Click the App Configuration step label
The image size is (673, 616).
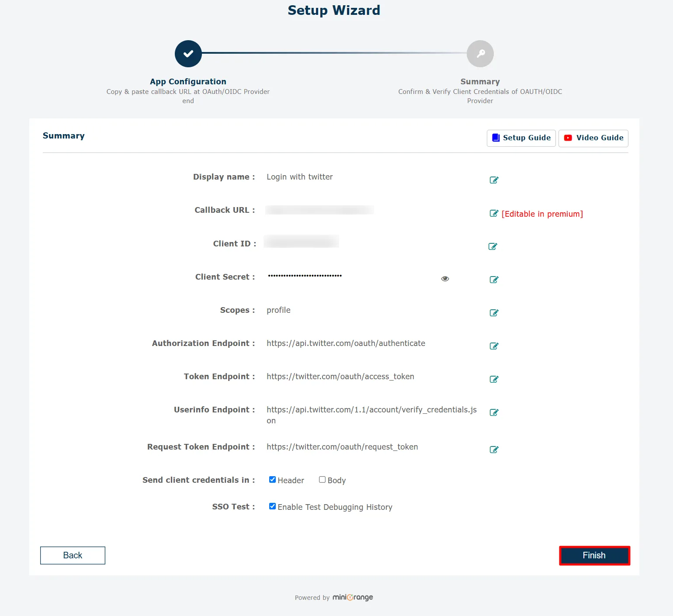[x=188, y=82]
